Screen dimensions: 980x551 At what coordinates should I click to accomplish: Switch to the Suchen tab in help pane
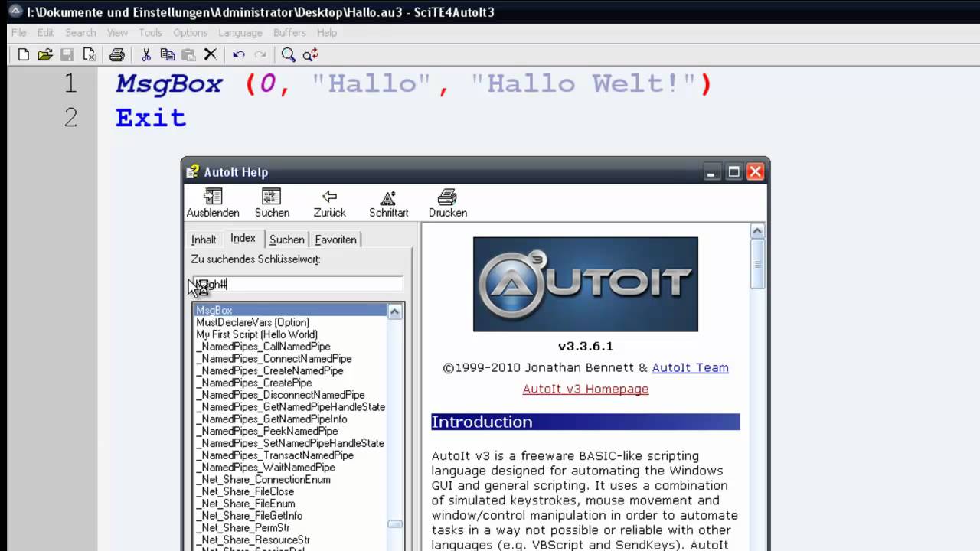287,240
